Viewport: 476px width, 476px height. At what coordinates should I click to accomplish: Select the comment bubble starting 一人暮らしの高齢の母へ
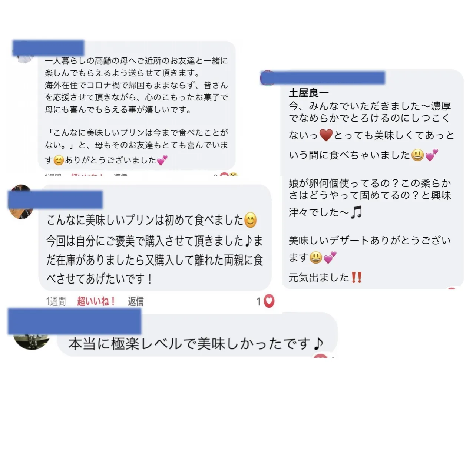coord(137,106)
